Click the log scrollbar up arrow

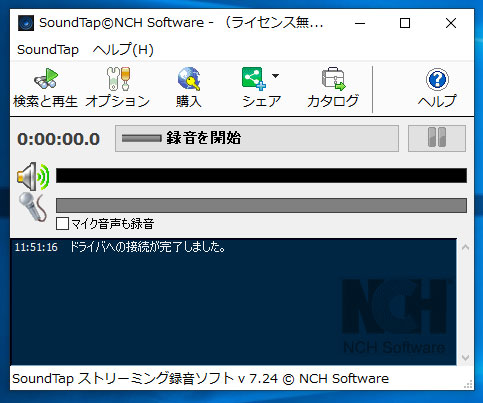pyautogui.click(x=465, y=247)
